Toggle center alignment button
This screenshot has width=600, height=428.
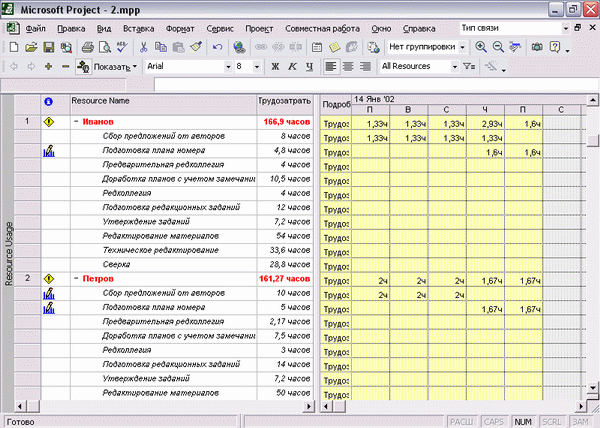(348, 67)
